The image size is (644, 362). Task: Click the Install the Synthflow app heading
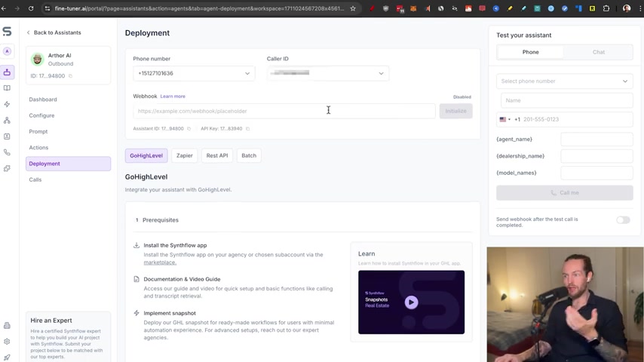(x=175, y=245)
